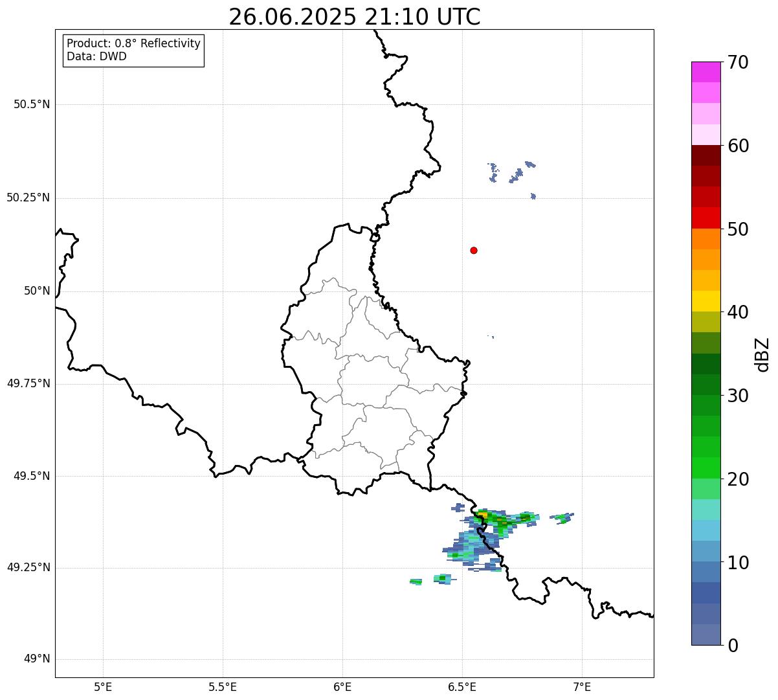Click the 49.5°N latitude label

click(x=32, y=476)
